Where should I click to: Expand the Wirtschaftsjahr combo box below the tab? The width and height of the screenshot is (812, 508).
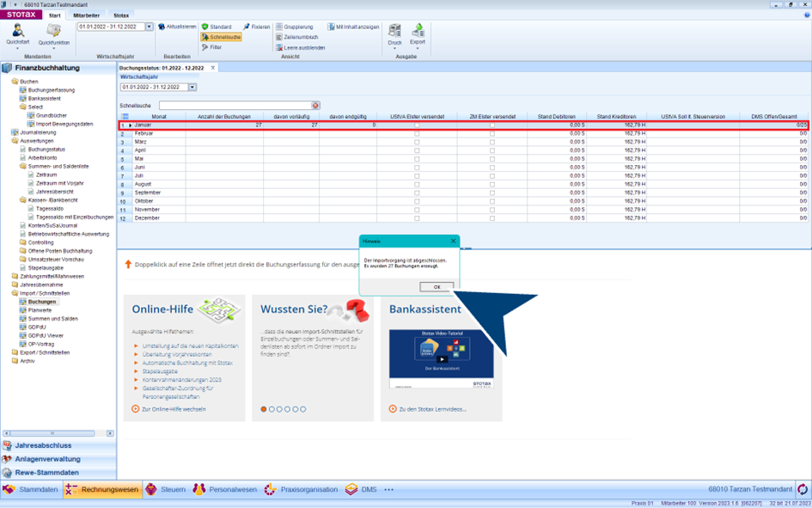point(192,87)
